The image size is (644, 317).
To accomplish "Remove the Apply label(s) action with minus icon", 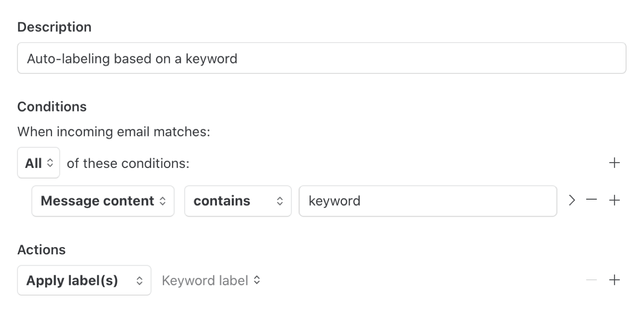I will pos(591,280).
